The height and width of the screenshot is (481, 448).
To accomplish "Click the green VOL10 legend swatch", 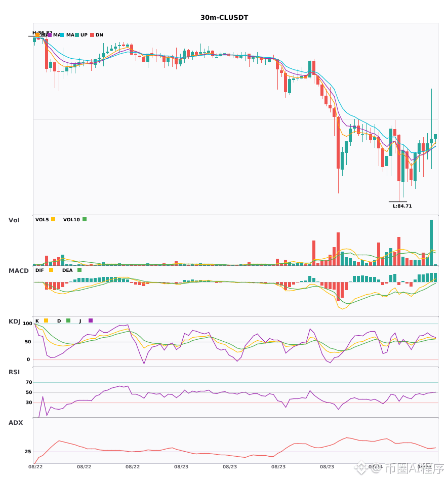I will [x=85, y=219].
